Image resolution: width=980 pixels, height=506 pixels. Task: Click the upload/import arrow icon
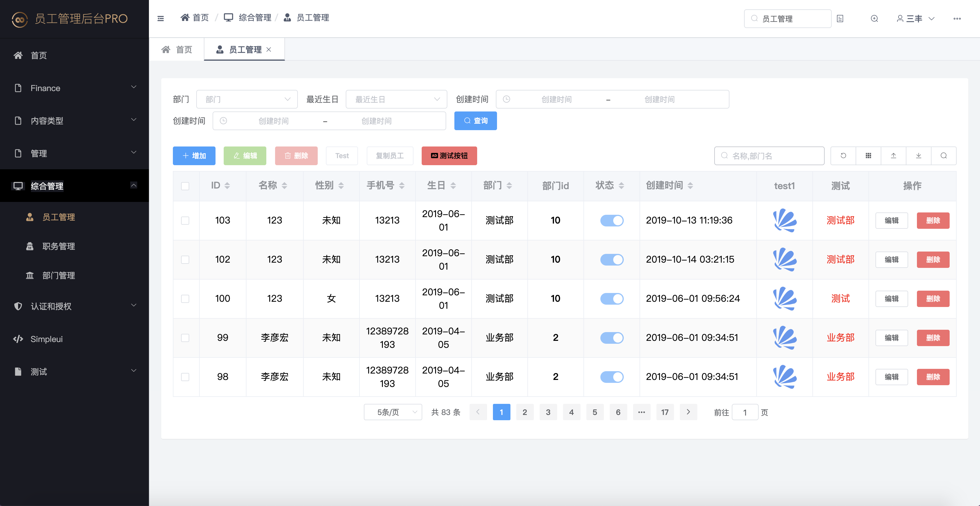893,156
